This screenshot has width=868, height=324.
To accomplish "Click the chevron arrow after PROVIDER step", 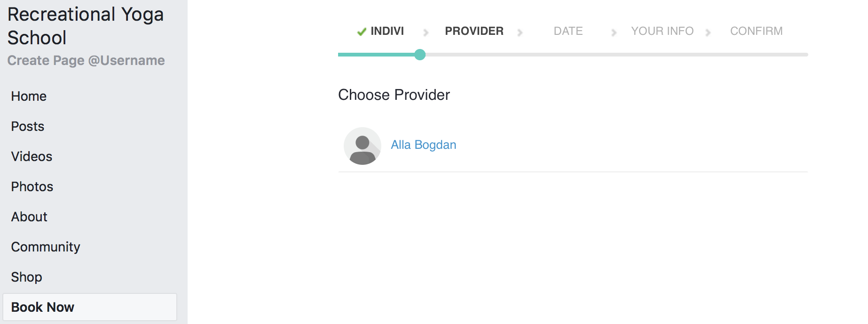I will coord(520,32).
